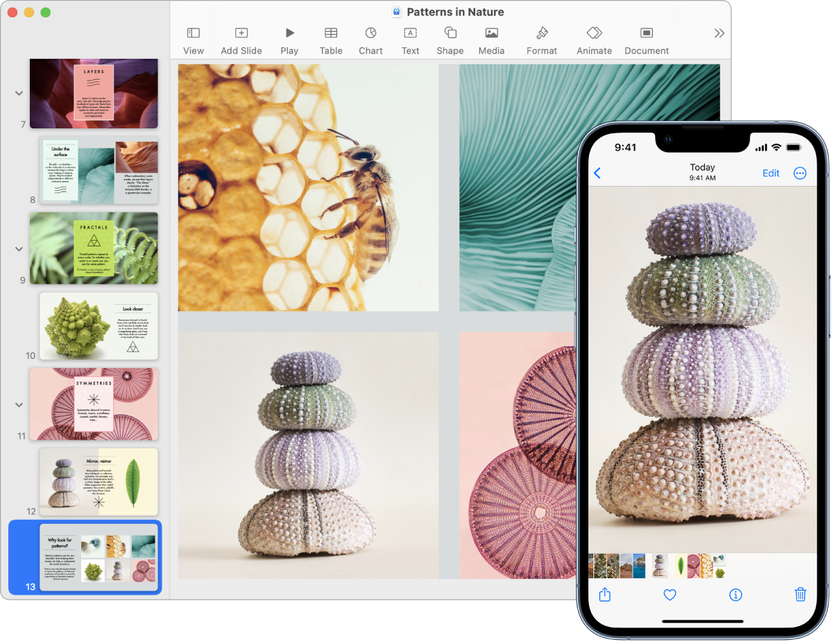The width and height of the screenshot is (834, 644).
Task: Insert a table into the slide
Action: pyautogui.click(x=331, y=38)
